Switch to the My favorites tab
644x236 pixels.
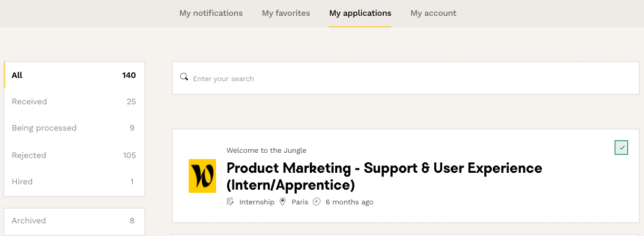[286, 13]
